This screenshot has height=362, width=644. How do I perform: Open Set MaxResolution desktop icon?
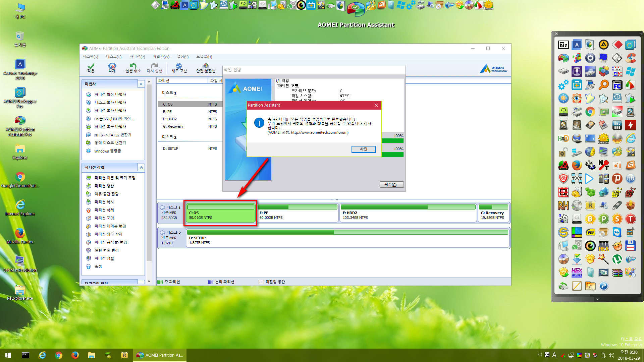tap(20, 264)
